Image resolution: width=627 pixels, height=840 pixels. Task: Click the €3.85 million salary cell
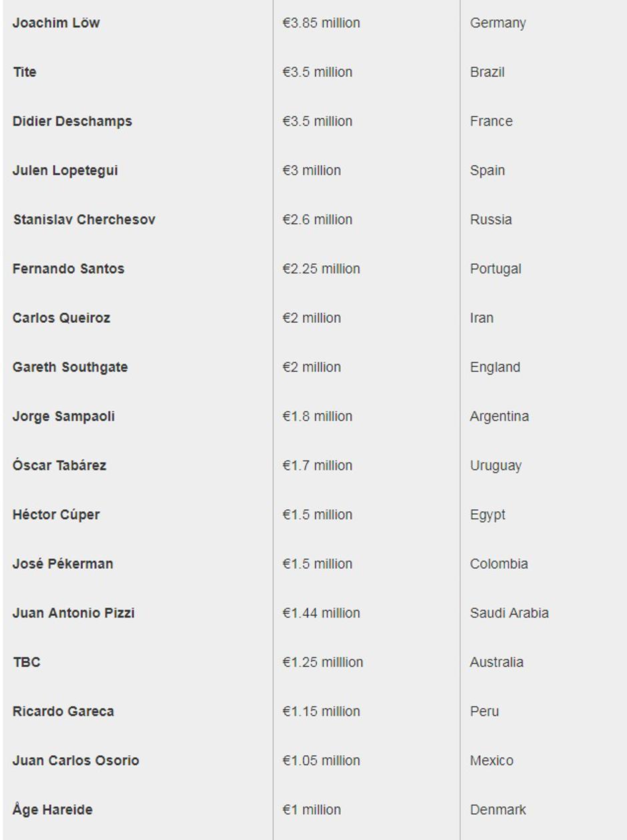tap(321, 23)
